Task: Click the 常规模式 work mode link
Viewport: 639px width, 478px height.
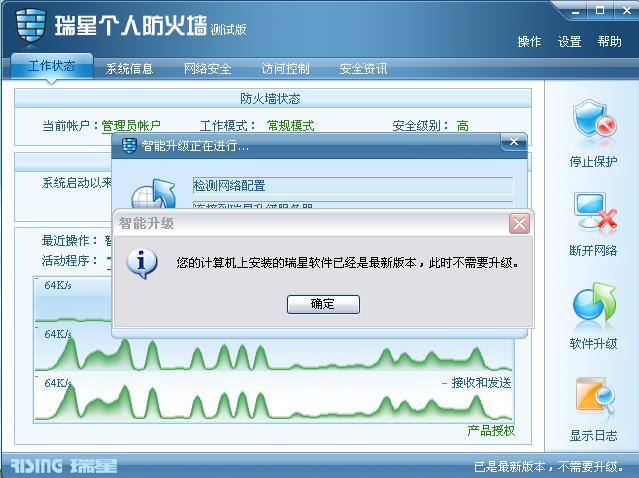Action: coord(291,126)
